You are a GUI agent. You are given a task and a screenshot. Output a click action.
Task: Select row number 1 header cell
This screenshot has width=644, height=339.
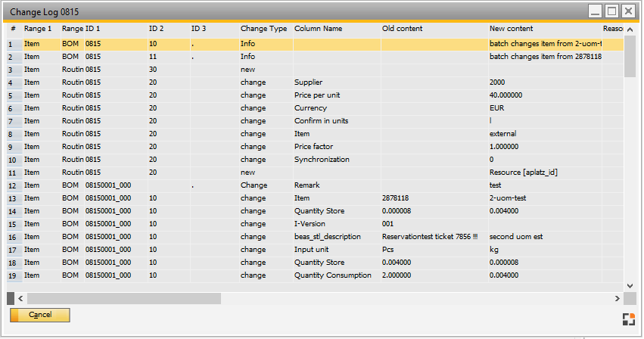tap(11, 45)
